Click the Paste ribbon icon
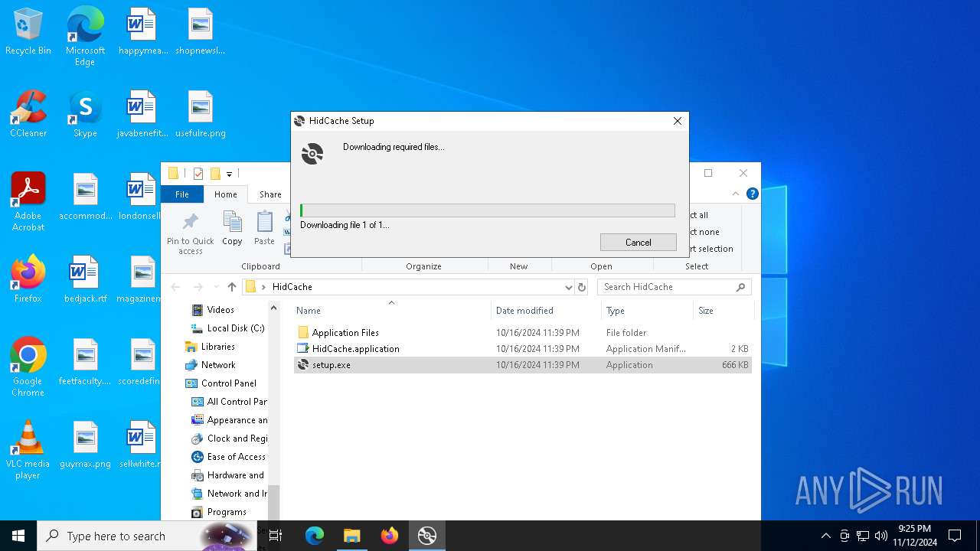Image resolution: width=980 pixels, height=551 pixels. (264, 228)
